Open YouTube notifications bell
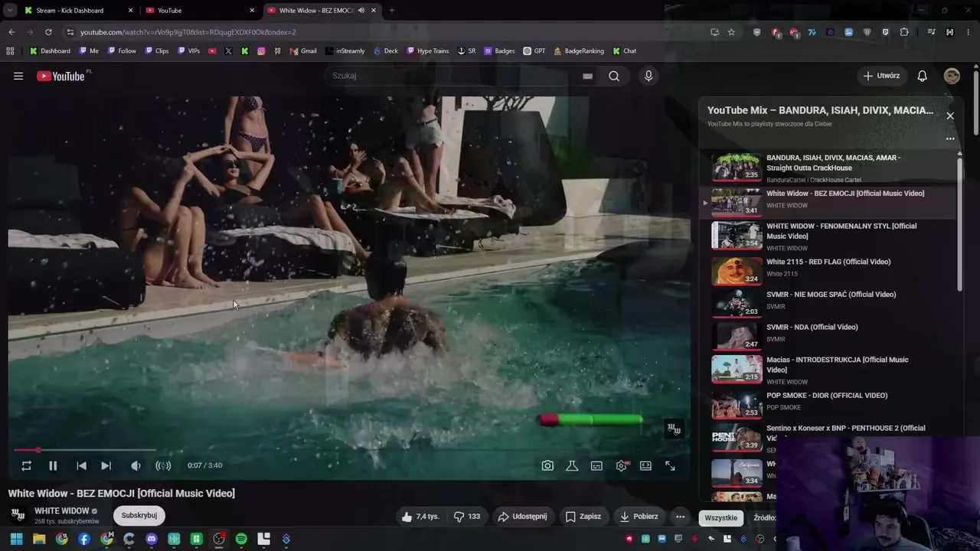980x551 pixels. coord(923,76)
